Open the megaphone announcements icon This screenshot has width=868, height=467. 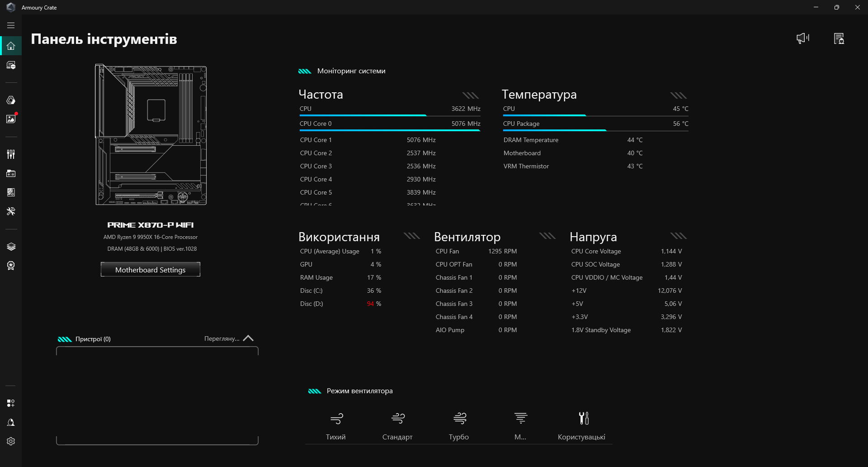(802, 38)
